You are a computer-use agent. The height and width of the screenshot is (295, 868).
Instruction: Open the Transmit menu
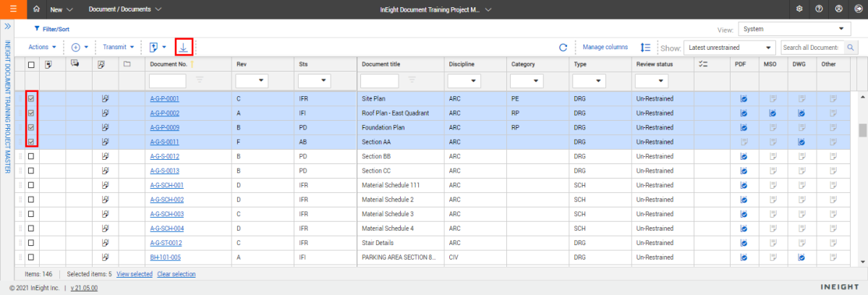[x=119, y=47]
